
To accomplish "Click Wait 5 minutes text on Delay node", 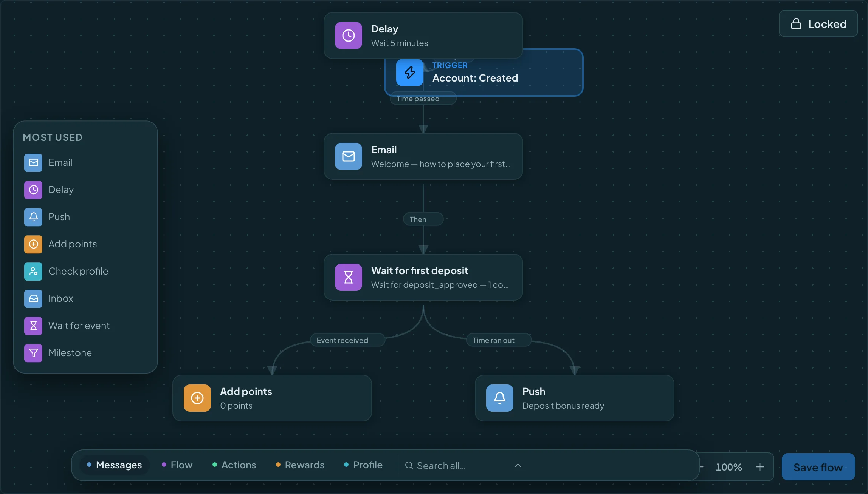I will [x=400, y=43].
